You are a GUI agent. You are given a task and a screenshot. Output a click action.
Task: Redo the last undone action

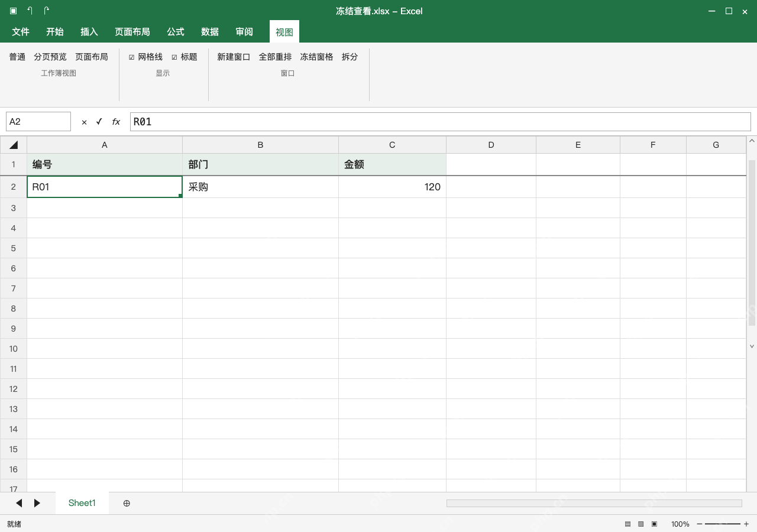pyautogui.click(x=47, y=11)
